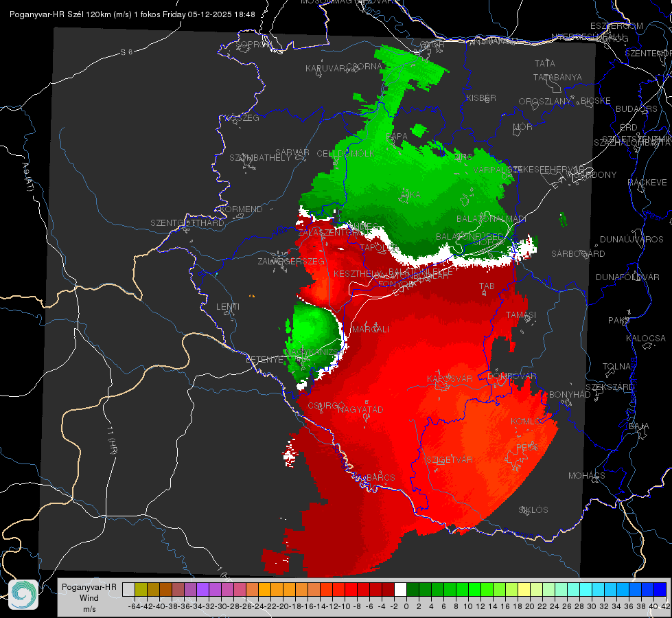Click the KAPOSVAR city label
This screenshot has width=672, height=618.
click(x=450, y=378)
